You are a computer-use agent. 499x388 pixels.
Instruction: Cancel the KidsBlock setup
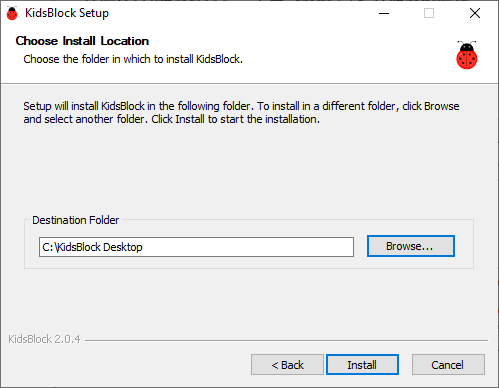point(448,365)
